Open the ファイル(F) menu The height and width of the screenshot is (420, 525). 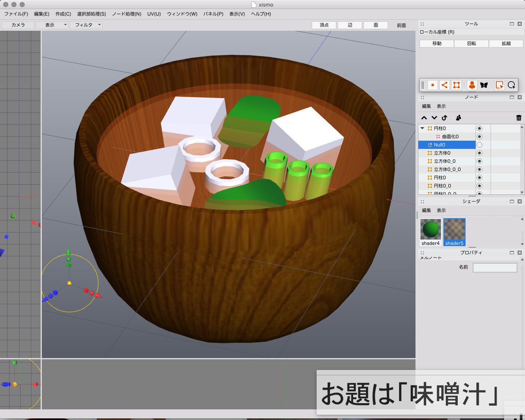(16, 14)
